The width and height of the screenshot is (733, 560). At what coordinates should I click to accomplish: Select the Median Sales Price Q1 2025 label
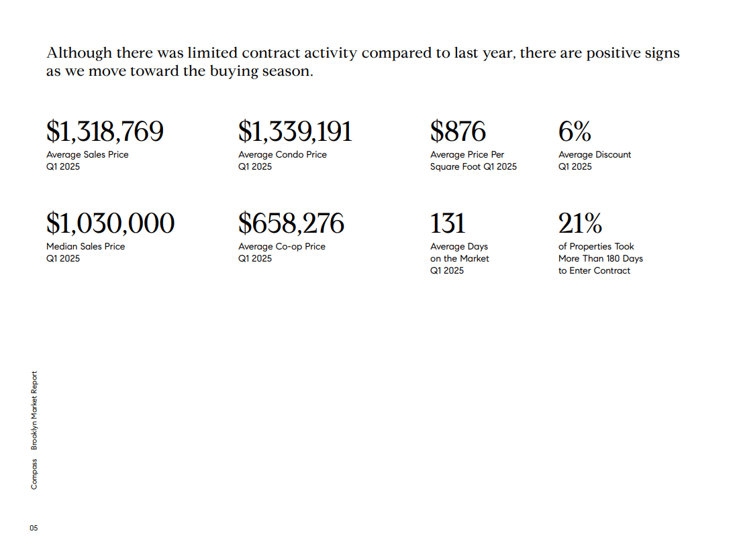85,253
